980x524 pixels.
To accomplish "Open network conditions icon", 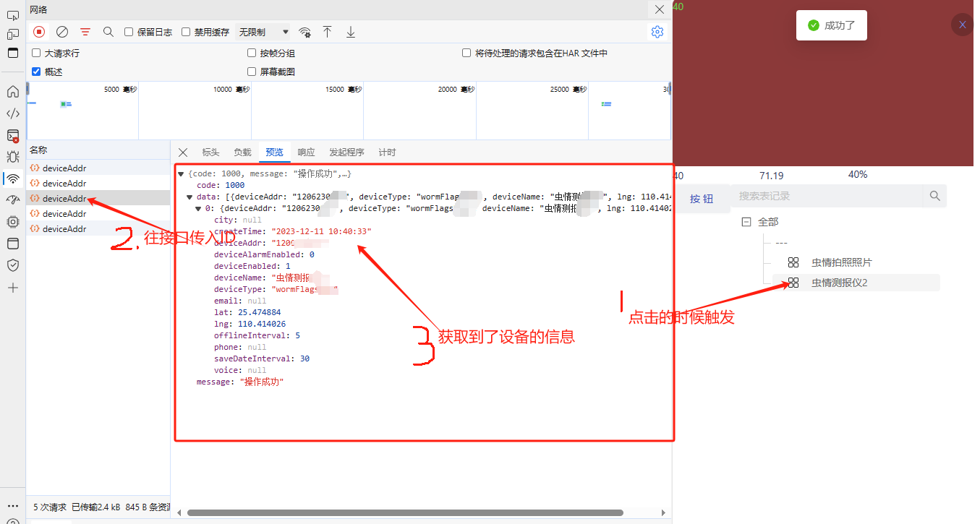I will pyautogui.click(x=305, y=32).
